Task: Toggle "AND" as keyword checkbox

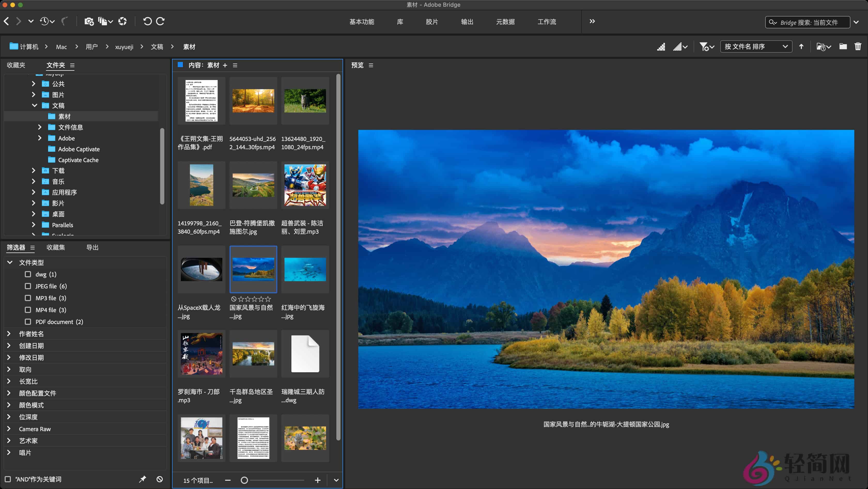Action: tap(8, 479)
